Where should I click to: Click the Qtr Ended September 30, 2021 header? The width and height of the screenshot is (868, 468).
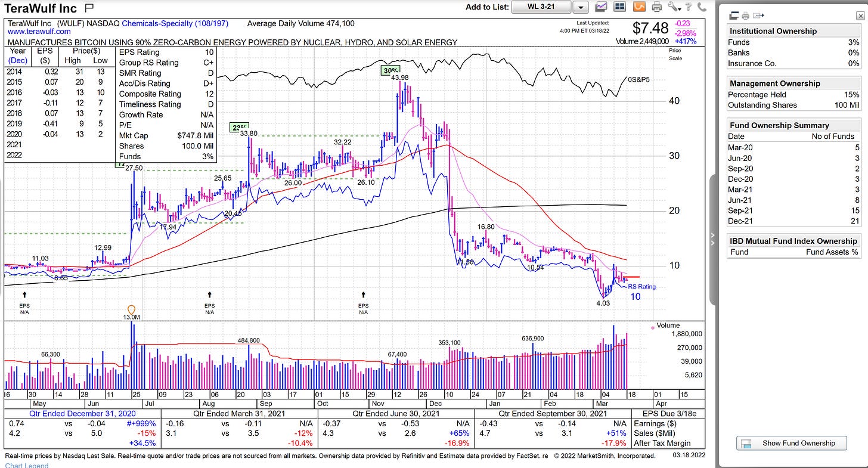tap(553, 413)
